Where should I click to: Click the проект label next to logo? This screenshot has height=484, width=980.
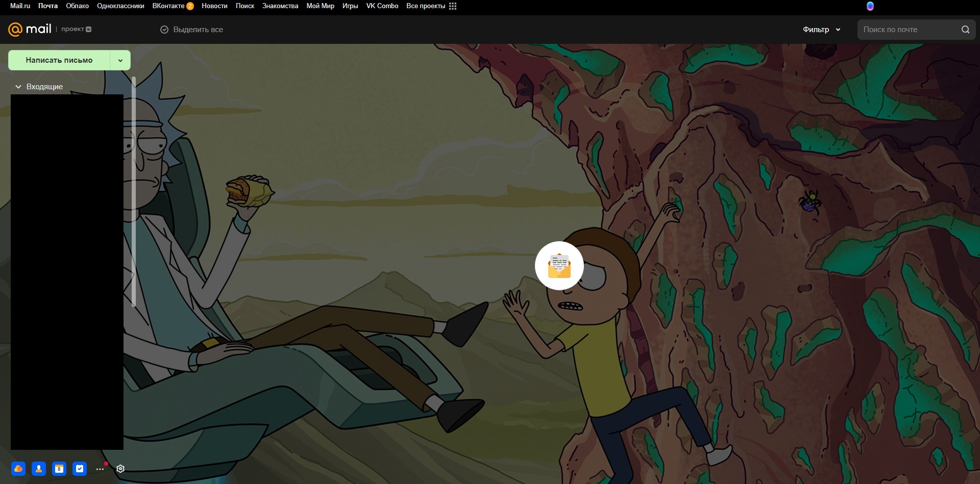point(72,29)
